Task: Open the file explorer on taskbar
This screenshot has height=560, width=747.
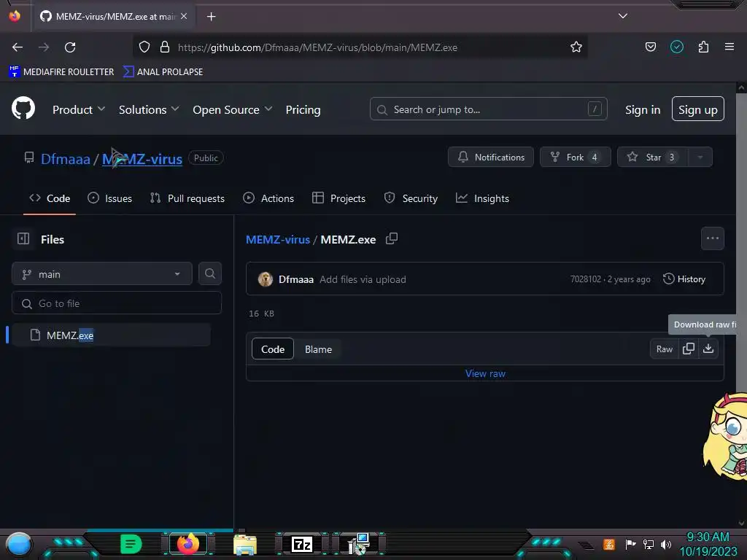Action: 245,545
